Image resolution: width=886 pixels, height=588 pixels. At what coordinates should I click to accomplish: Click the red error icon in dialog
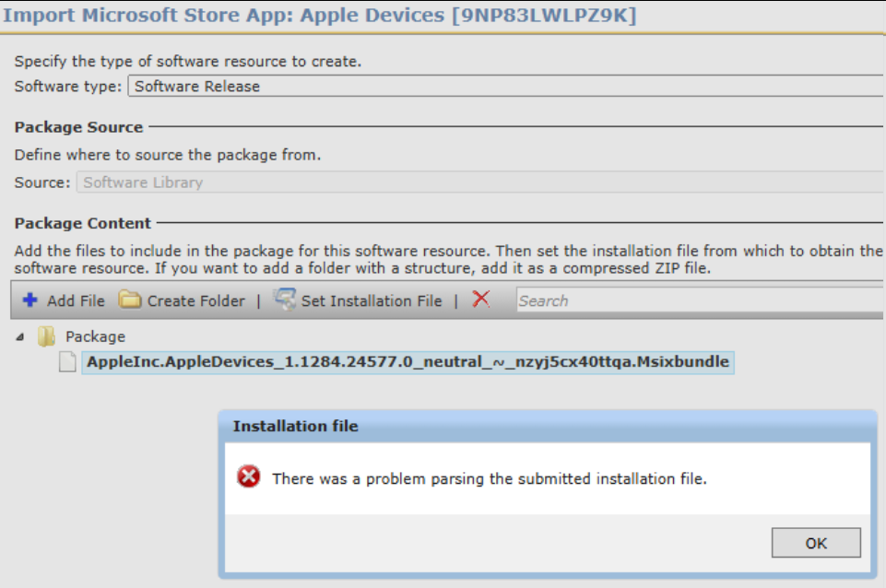coord(248,477)
